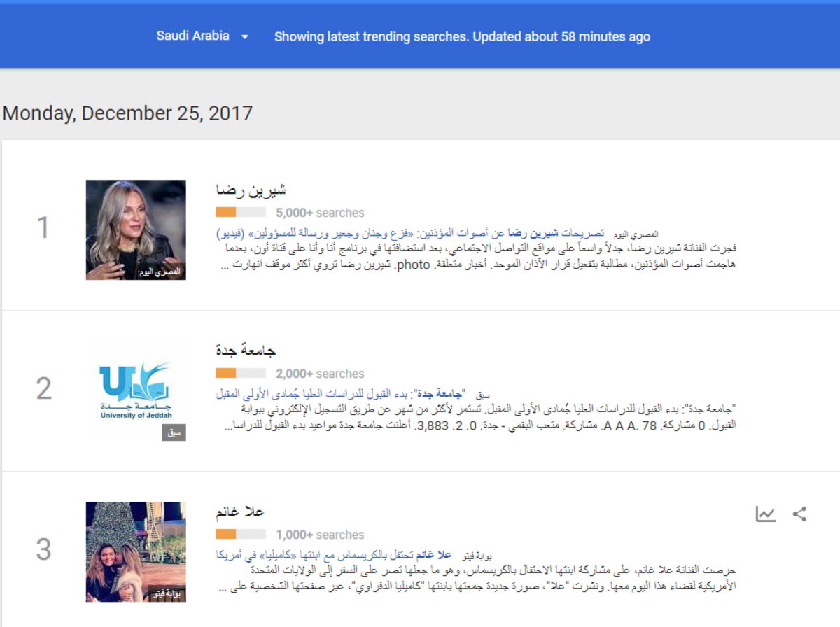Screen dimensions: 840x627
Task: Click the blonde woman thumbnail for result 1
Action: (x=136, y=230)
